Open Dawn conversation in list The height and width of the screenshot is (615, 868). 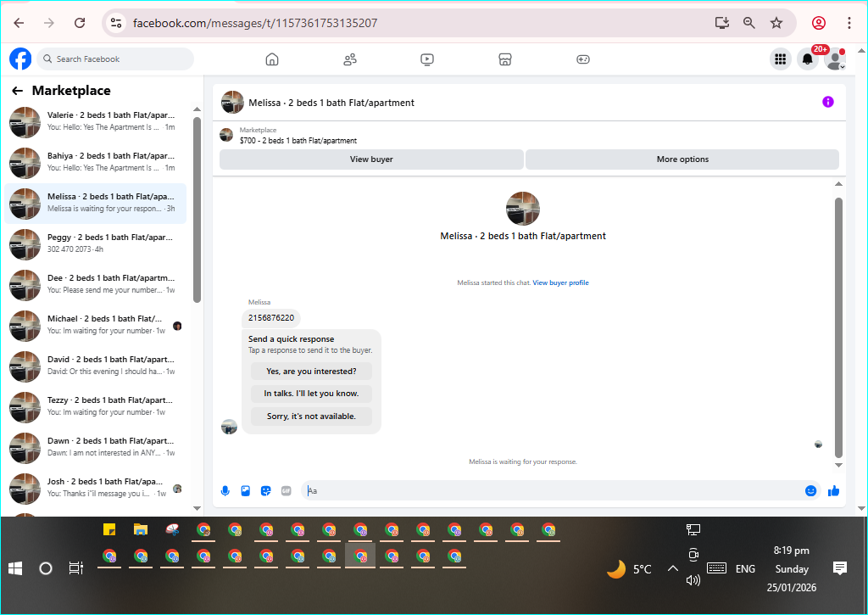point(95,448)
